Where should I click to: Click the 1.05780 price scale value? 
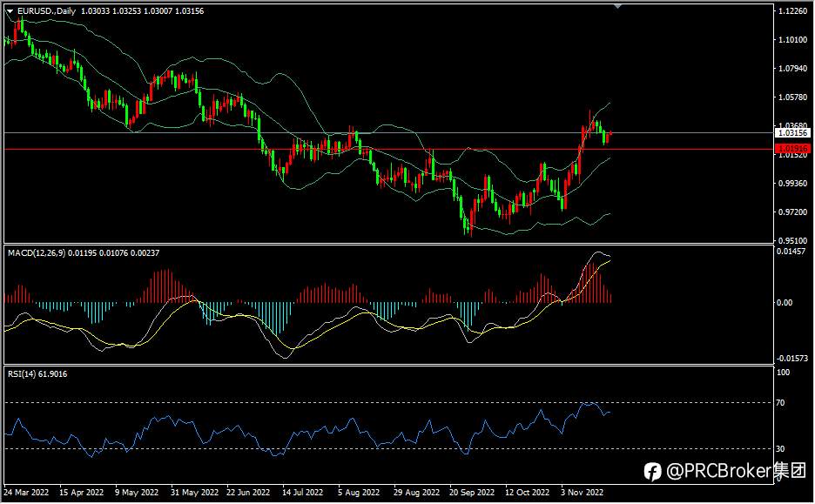coord(792,97)
